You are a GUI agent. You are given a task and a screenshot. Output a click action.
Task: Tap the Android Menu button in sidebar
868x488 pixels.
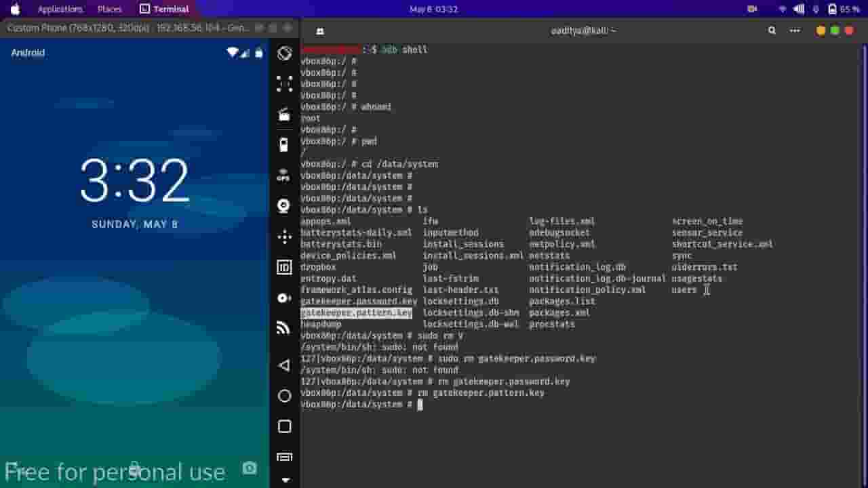coord(285,457)
